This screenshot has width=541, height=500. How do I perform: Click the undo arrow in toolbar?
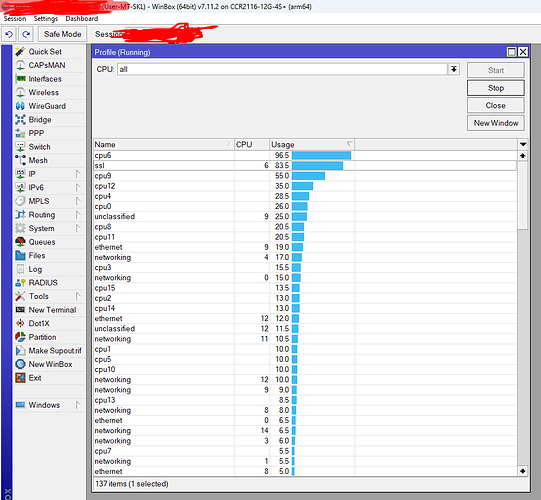pyautogui.click(x=9, y=34)
